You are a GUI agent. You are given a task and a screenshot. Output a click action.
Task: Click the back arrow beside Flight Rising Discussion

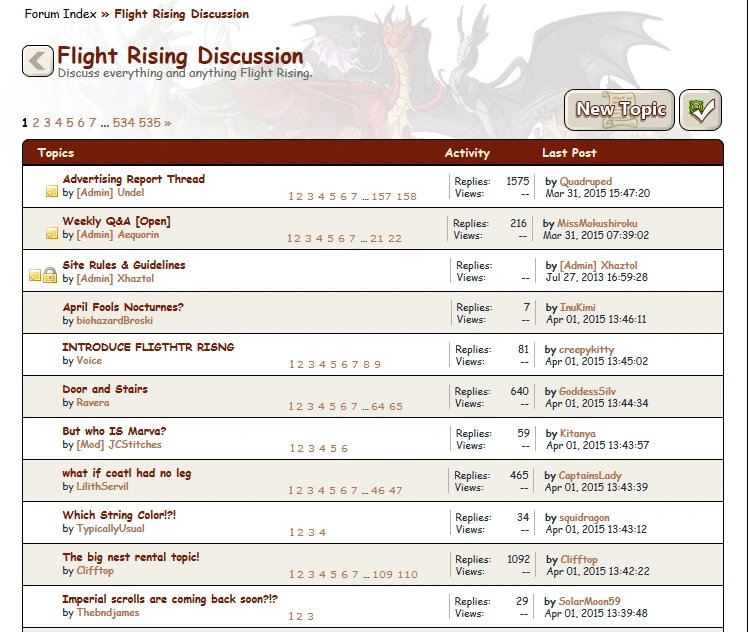click(x=38, y=61)
